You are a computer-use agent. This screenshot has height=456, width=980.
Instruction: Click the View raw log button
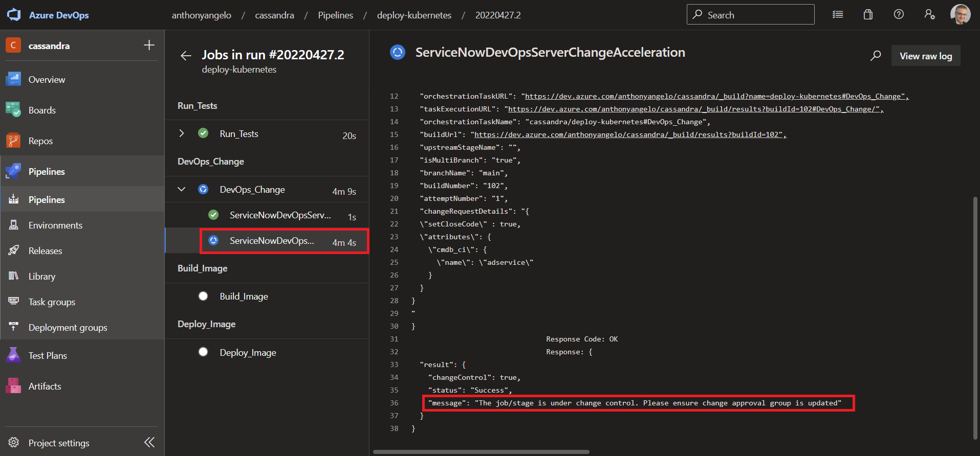[x=926, y=56]
